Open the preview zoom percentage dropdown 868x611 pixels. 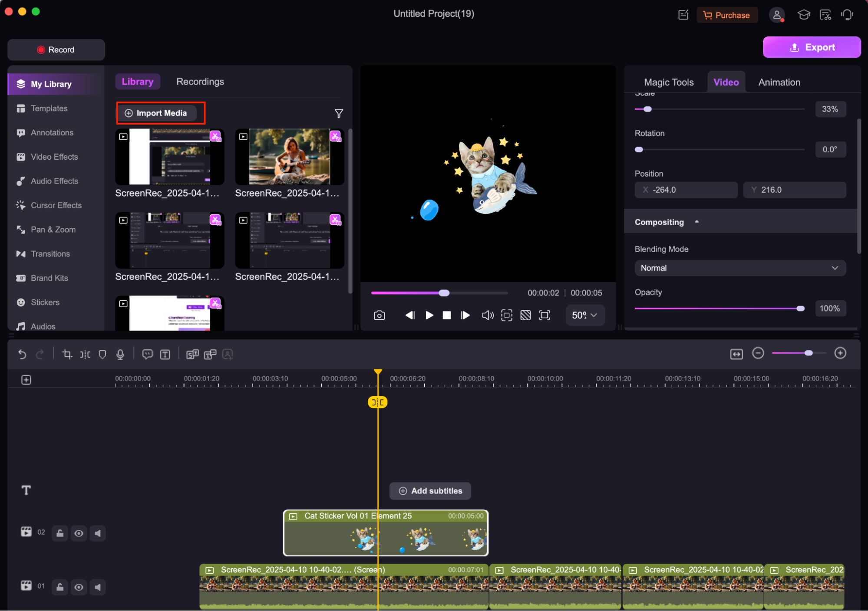584,315
